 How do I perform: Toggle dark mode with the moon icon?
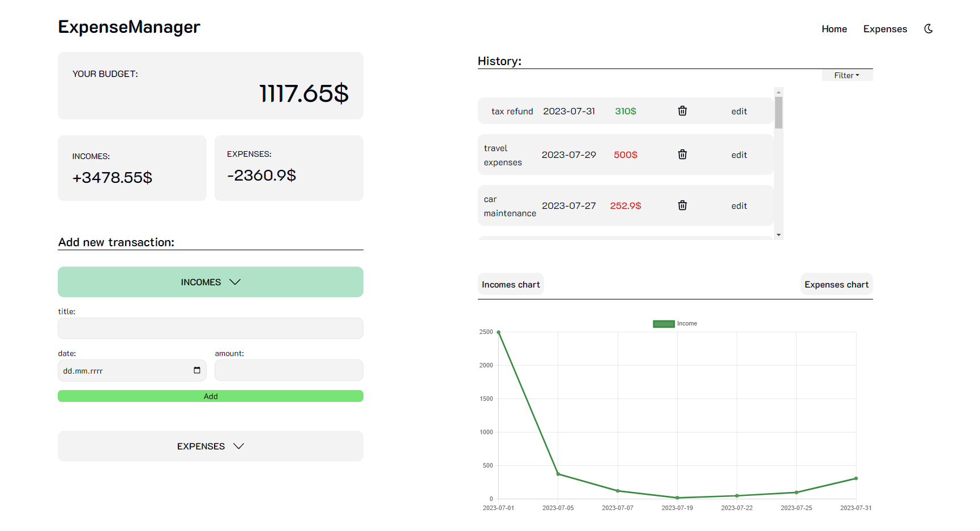tap(928, 28)
